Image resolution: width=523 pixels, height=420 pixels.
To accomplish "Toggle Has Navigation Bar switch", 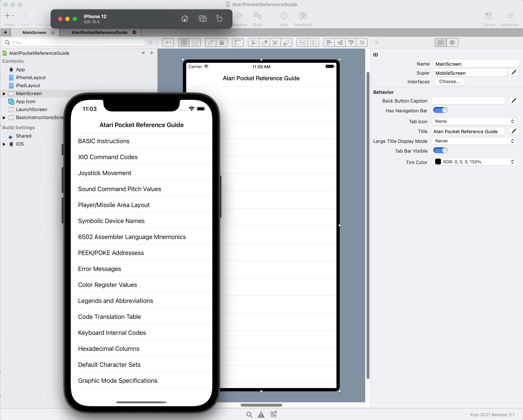I will [x=441, y=110].
